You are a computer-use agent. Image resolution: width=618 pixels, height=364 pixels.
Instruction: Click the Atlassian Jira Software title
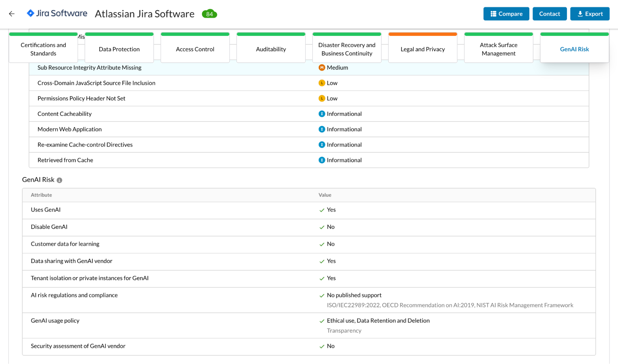point(145,14)
